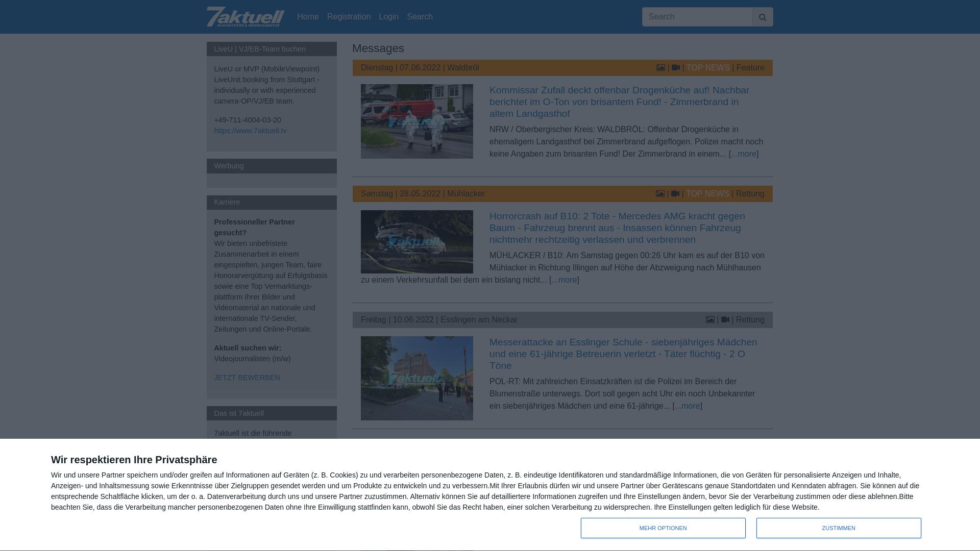
Task: Open the Login page
Action: coord(388,16)
